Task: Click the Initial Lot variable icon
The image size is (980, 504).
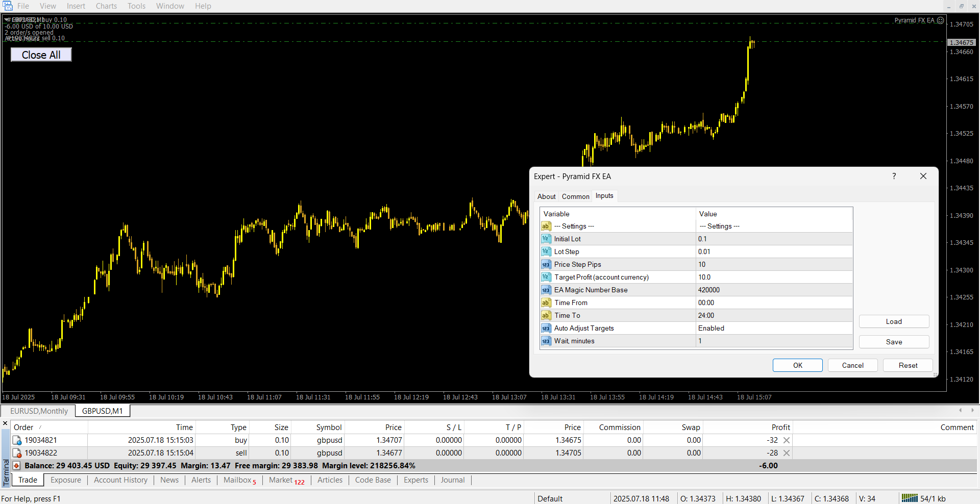Action: coord(546,239)
